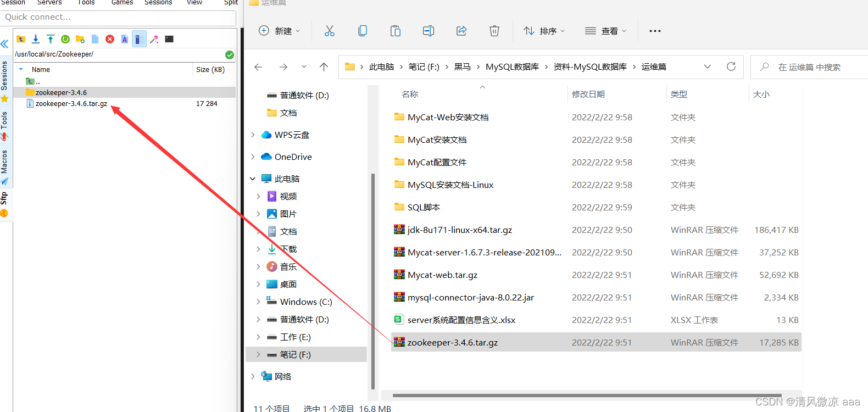
Task: Open terminal icon in SFTP toolbar
Action: 169,39
